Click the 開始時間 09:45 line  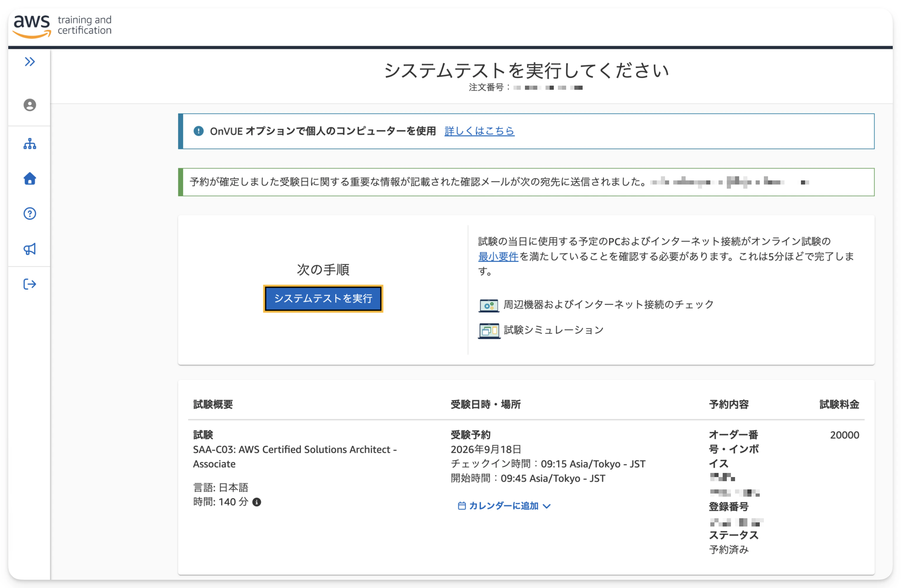coord(528,478)
